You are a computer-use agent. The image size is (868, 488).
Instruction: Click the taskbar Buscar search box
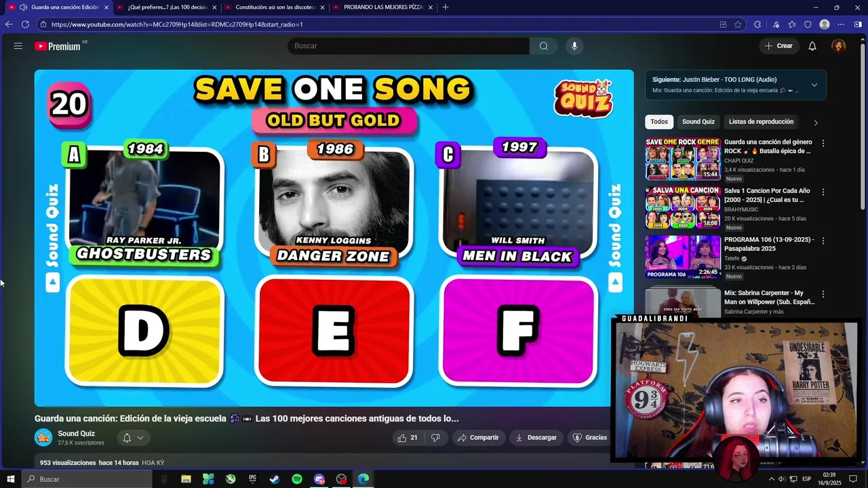87,479
